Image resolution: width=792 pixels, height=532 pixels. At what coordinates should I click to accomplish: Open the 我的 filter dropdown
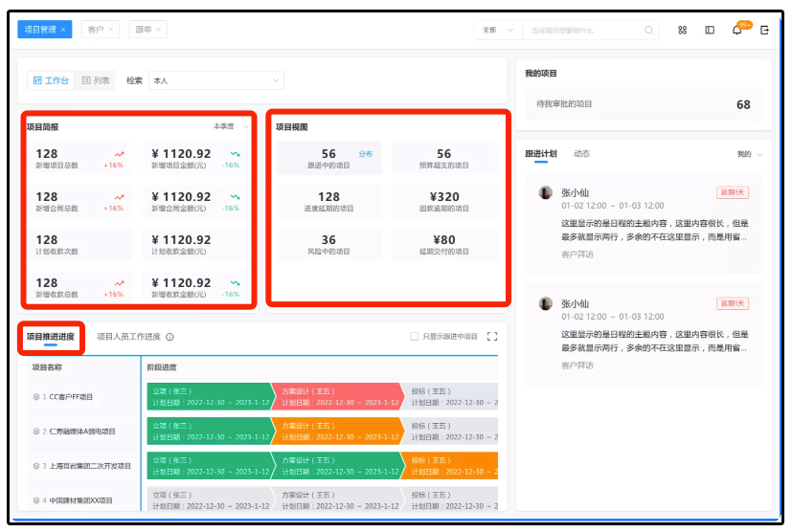click(749, 154)
